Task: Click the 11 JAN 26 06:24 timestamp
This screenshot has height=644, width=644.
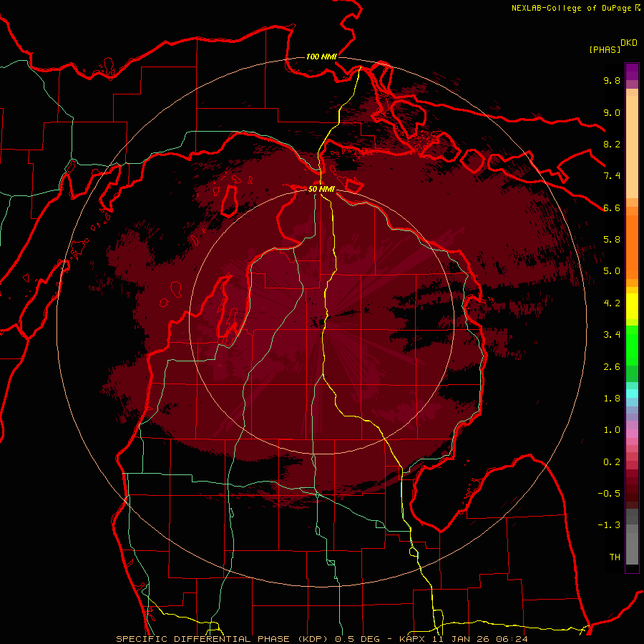Action: tap(479, 639)
